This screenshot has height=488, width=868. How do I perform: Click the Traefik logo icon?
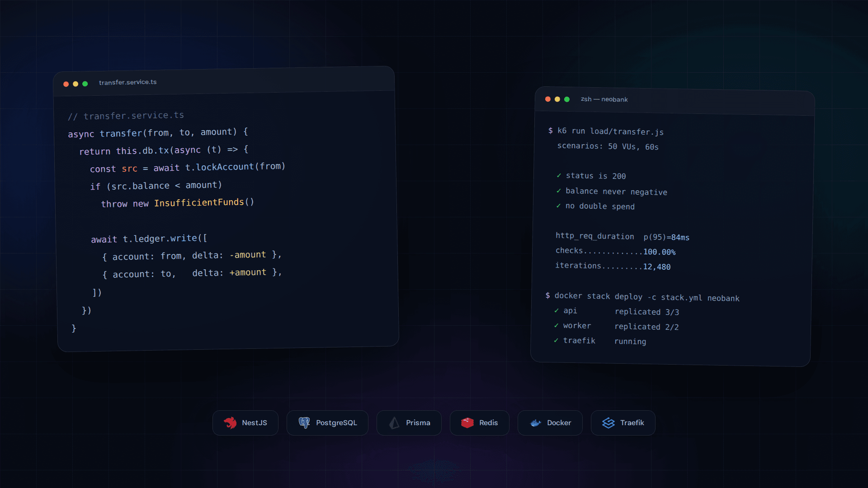[x=609, y=423]
